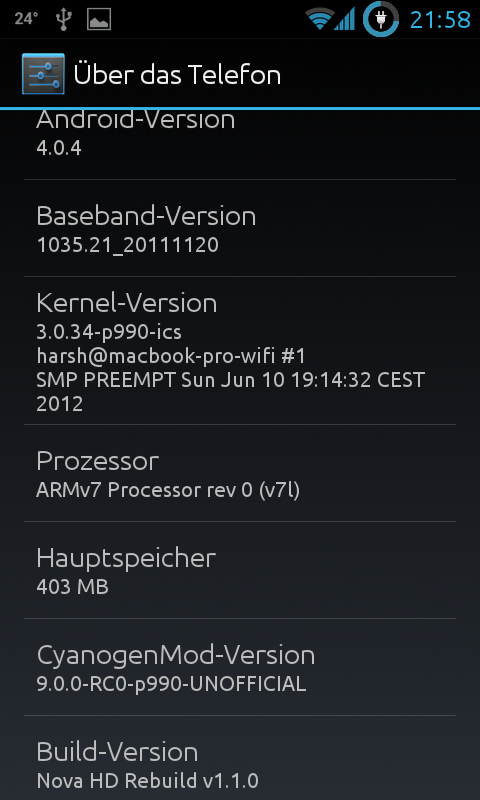
Task: Go back via Über das Telefon title
Action: [177, 75]
